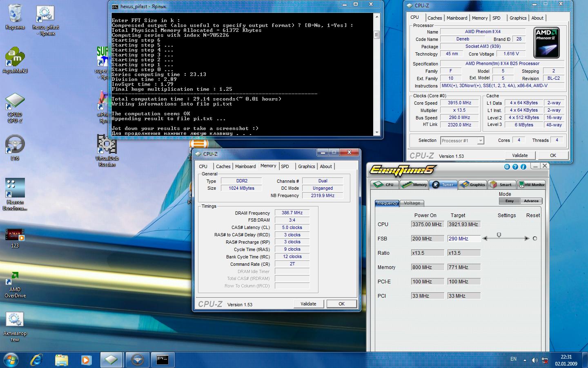
Task: Click OK in the CPU-Z memory window
Action: pyautogui.click(x=341, y=304)
